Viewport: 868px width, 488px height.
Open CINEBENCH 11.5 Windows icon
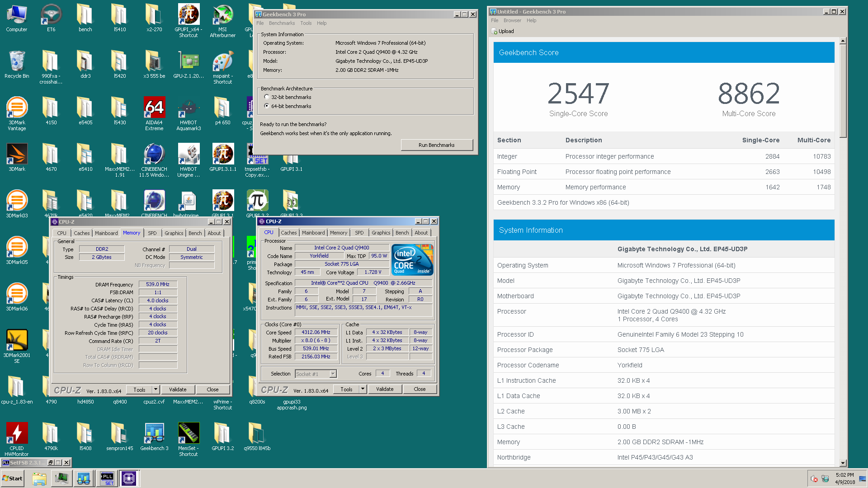coord(154,160)
